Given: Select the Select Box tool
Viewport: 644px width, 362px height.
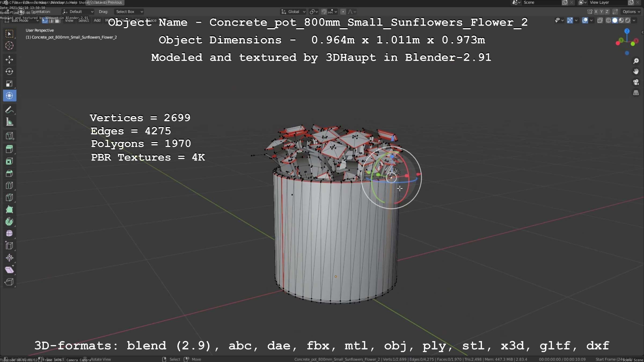Looking at the screenshot, I should [9, 34].
